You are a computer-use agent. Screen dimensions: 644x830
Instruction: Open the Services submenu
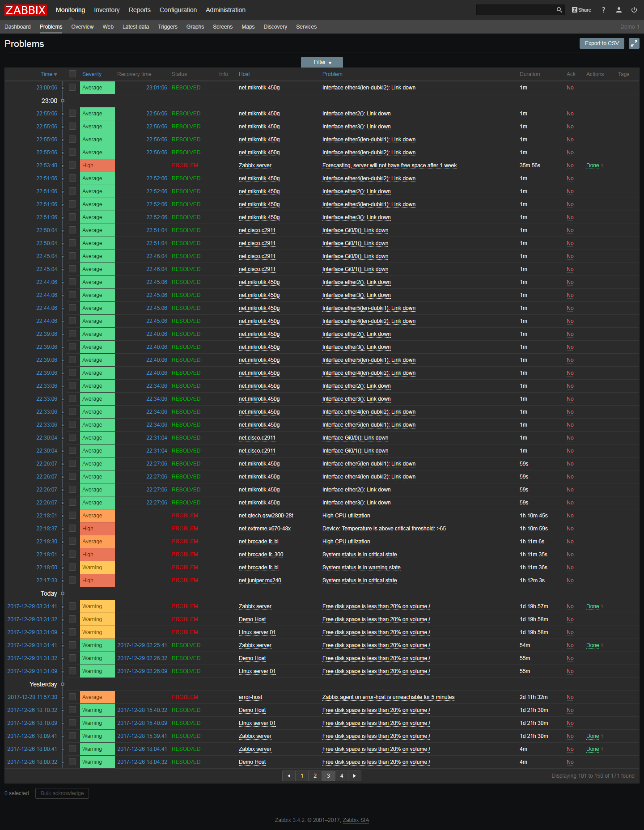(x=306, y=27)
